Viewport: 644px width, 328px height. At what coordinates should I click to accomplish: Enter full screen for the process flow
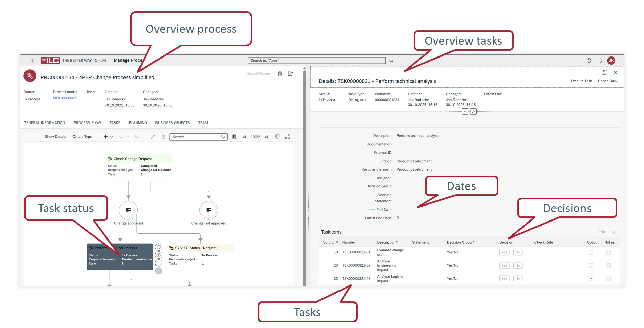[288, 137]
